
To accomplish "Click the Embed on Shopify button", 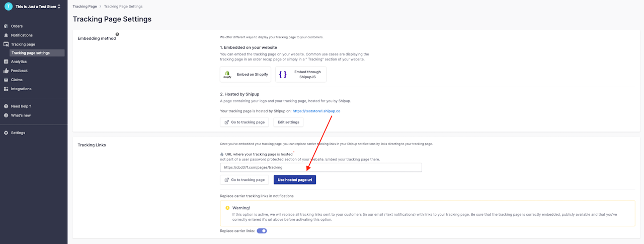I will coord(246,74).
